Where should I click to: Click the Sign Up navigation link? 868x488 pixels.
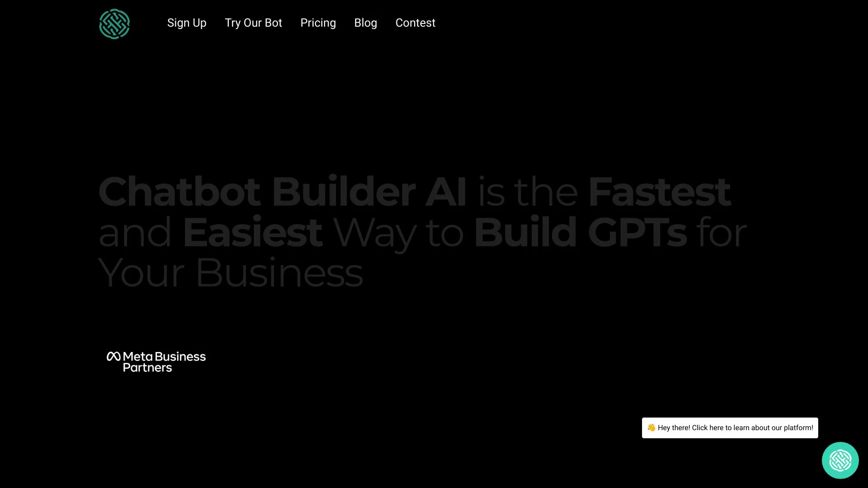pos(187,23)
